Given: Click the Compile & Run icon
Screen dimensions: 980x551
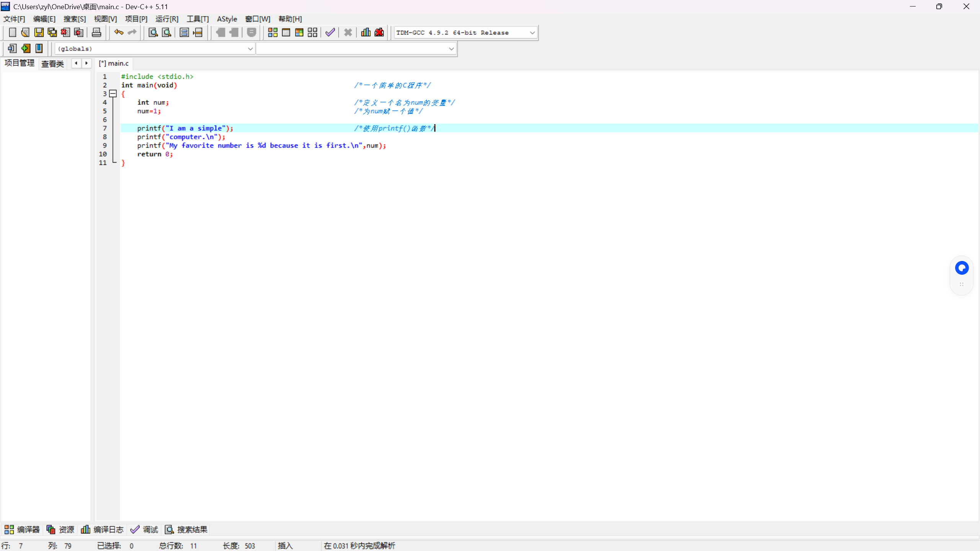Looking at the screenshot, I should (299, 33).
